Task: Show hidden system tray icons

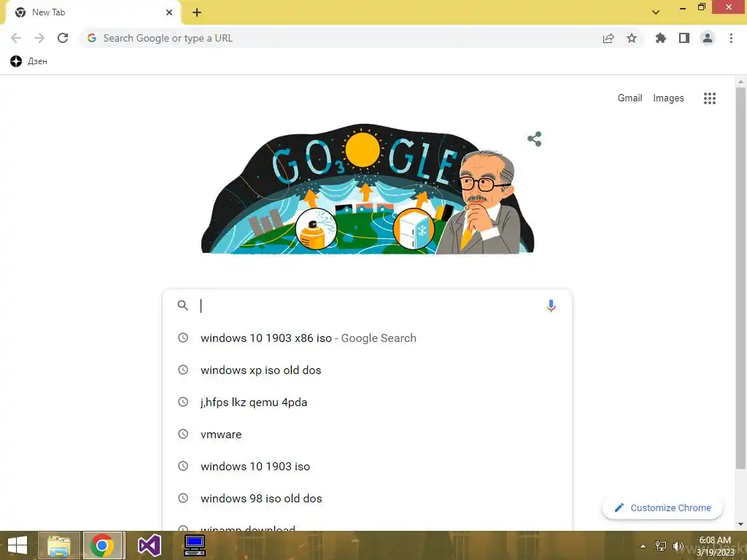Action: pos(643,546)
